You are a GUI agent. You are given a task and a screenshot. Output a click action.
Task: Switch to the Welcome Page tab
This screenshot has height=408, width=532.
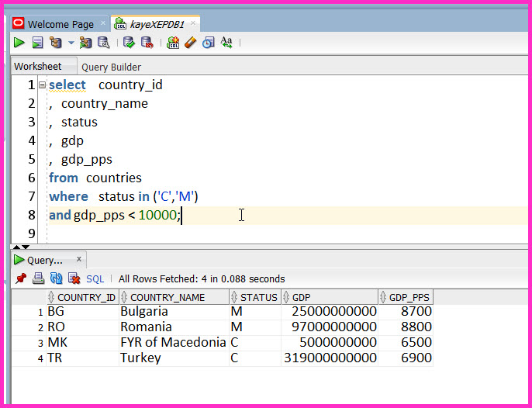(60, 25)
